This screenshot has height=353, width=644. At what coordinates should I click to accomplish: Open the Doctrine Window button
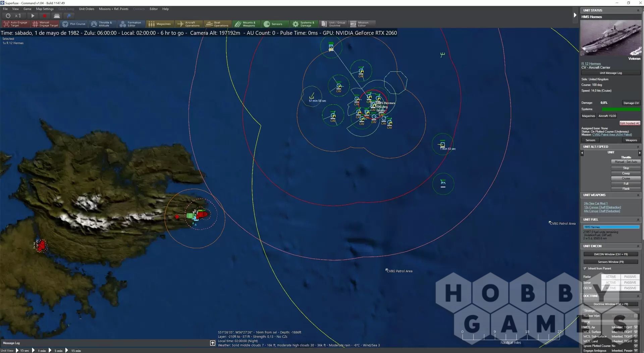click(x=610, y=304)
